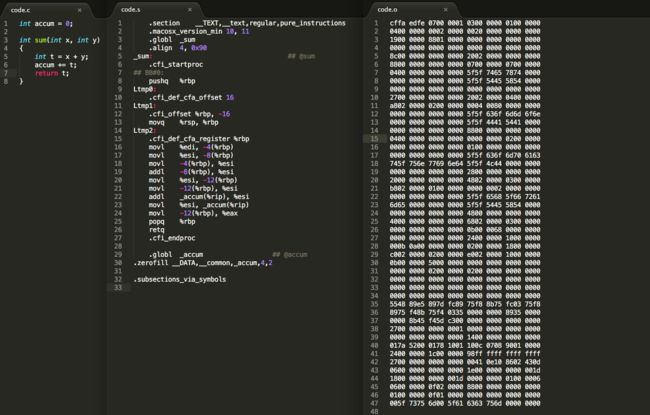Select gutter line number 7 in code.c
Viewport: 650px width, 415px height.
pyautogui.click(x=6, y=73)
